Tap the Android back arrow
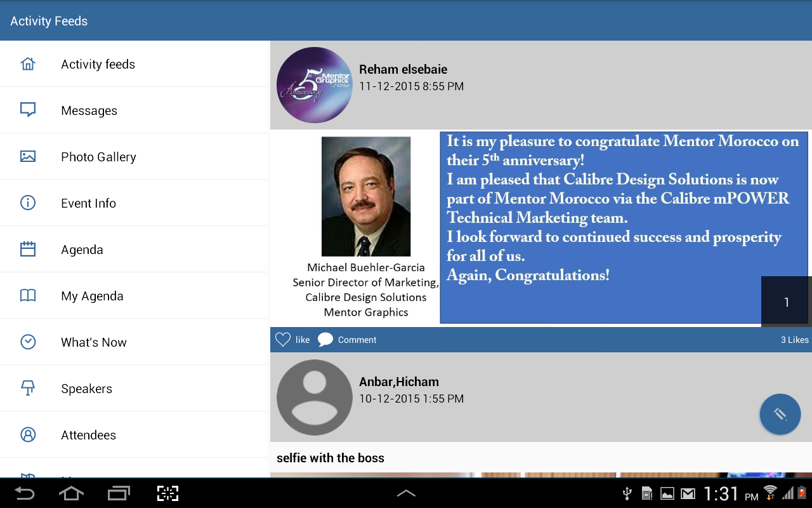Viewport: 812px width, 508px height. pyautogui.click(x=25, y=493)
